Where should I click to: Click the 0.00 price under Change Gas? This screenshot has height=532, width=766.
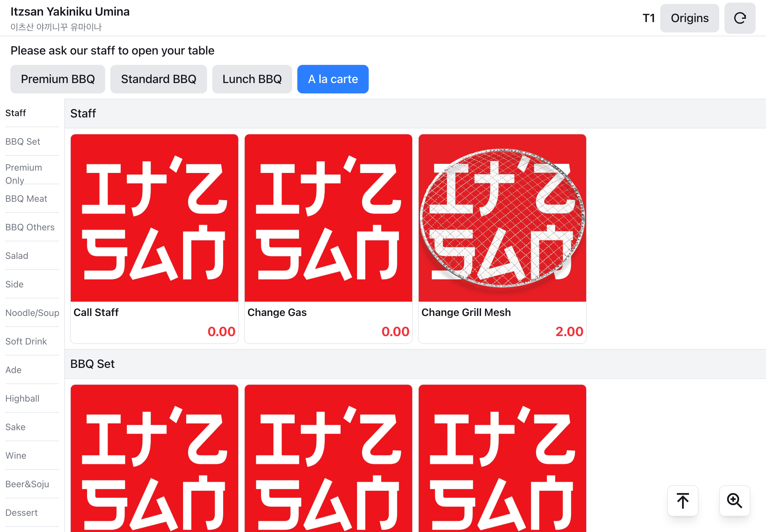(x=396, y=331)
